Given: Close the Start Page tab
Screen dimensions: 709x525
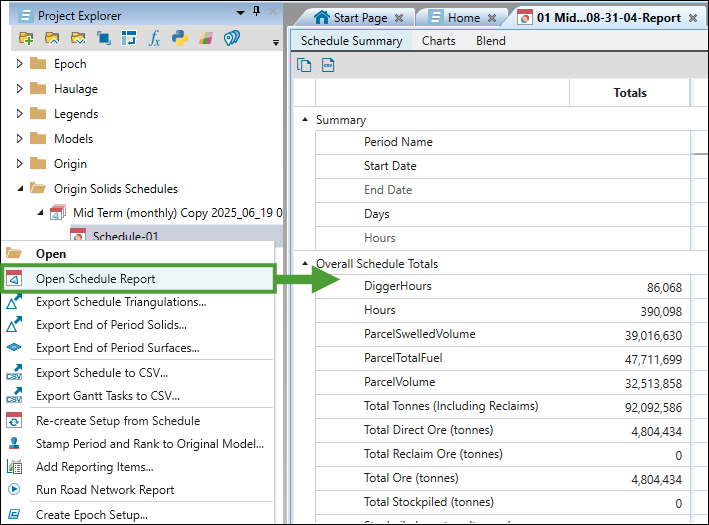Looking at the screenshot, I should click(x=400, y=18).
